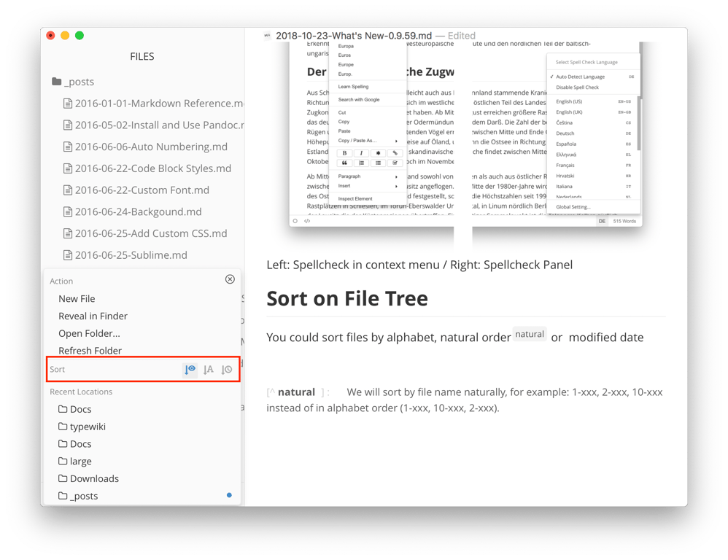Click the _posts folder icon in FILES

[57, 82]
